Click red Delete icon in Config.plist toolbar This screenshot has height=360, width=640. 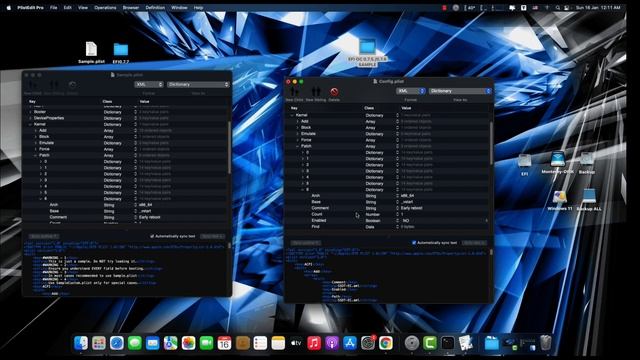point(334,92)
